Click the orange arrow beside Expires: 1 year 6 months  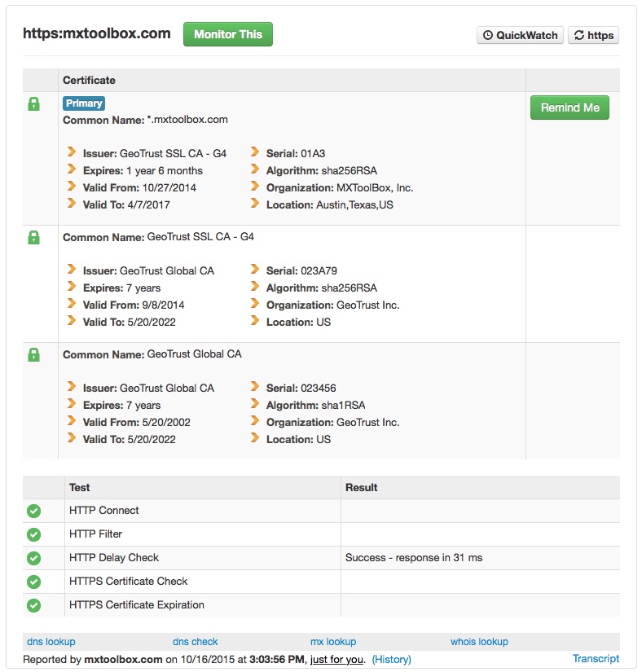tap(72, 169)
